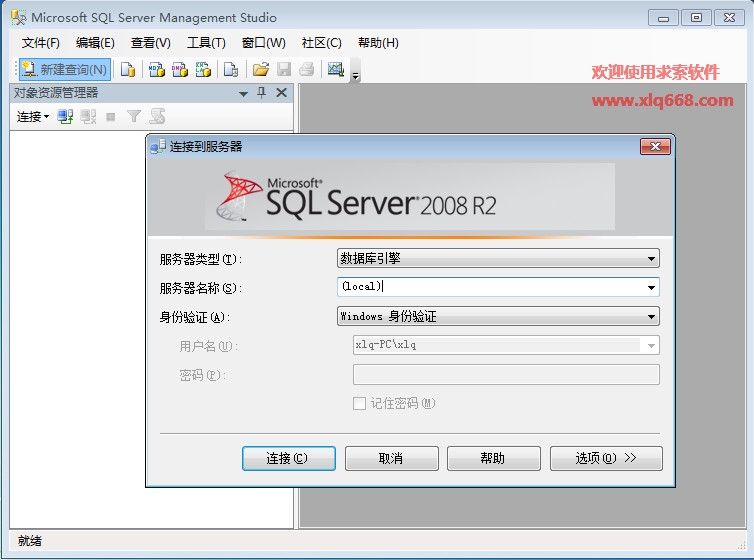Minimize the Management Studio window
The height and width of the screenshot is (560, 754).
(x=663, y=18)
